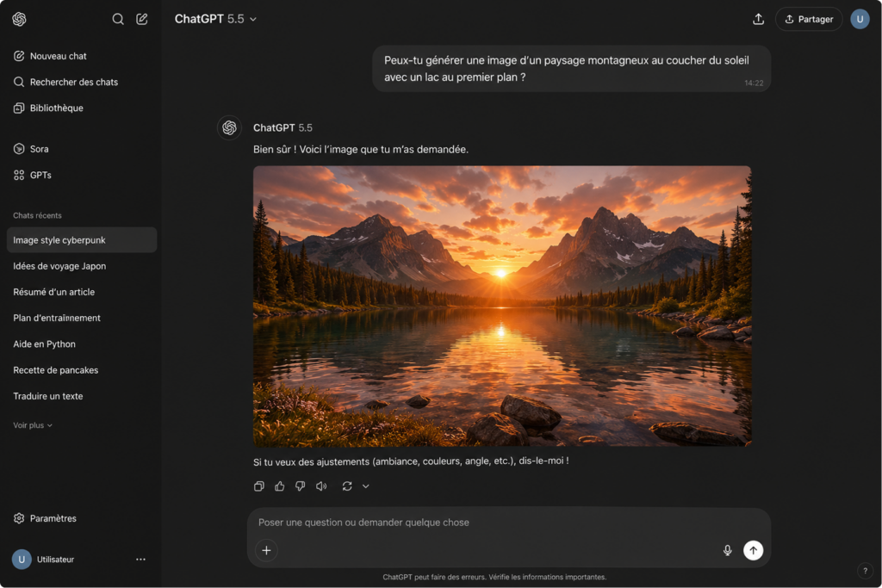This screenshot has height=588, width=882.
Task: Click the text Si tu veux des ajustements
Action: coord(411,461)
